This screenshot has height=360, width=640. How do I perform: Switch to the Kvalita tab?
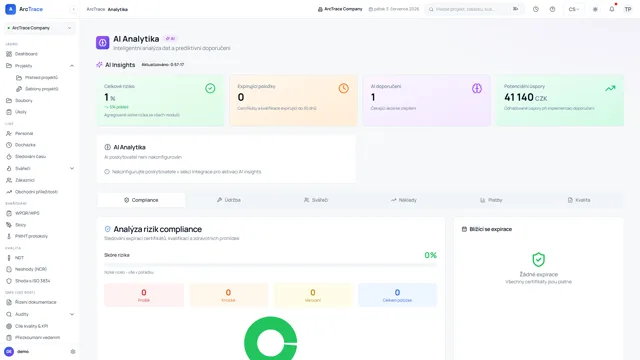click(579, 200)
